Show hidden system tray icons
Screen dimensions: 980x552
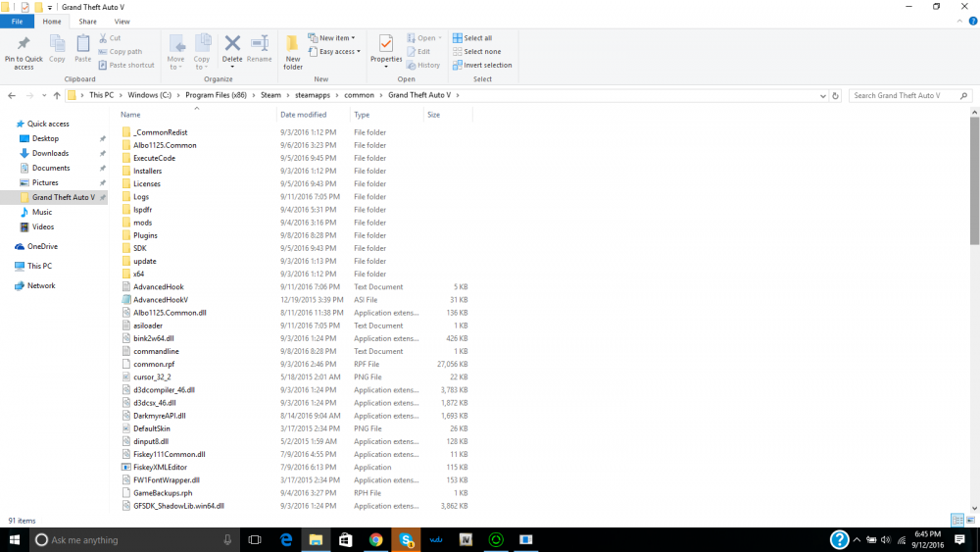click(857, 539)
